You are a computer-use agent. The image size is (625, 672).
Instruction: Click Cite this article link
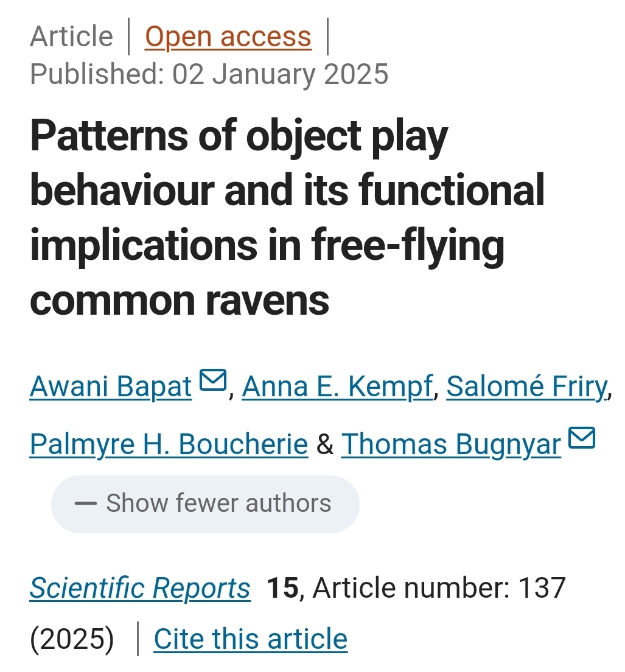click(250, 639)
